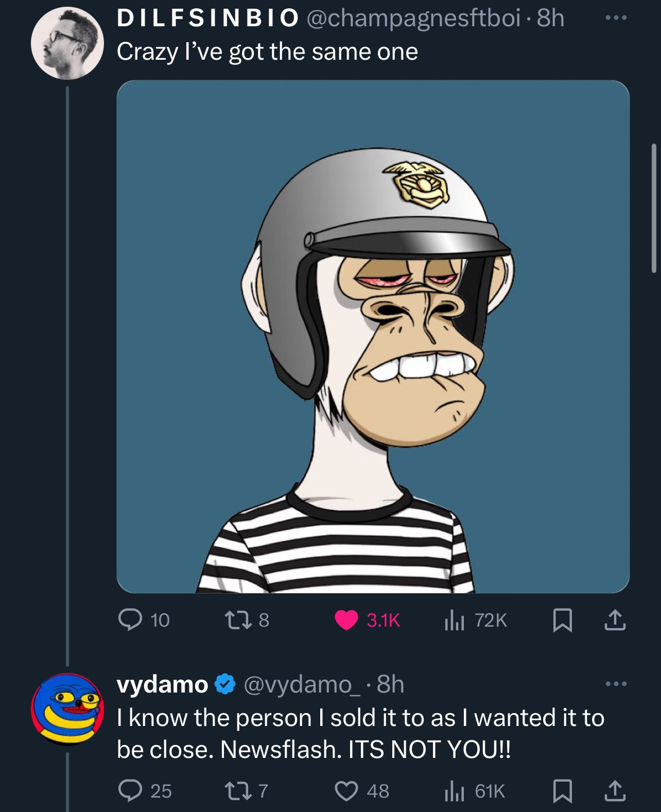Open DILFSINBIO profile picture
This screenshot has width=661, height=812.
tap(67, 43)
